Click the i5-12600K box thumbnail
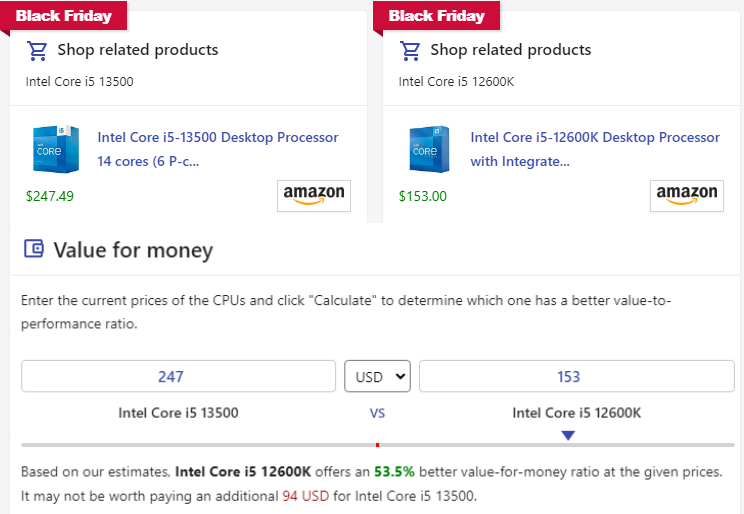Image resolution: width=744 pixels, height=514 pixels. (x=428, y=149)
